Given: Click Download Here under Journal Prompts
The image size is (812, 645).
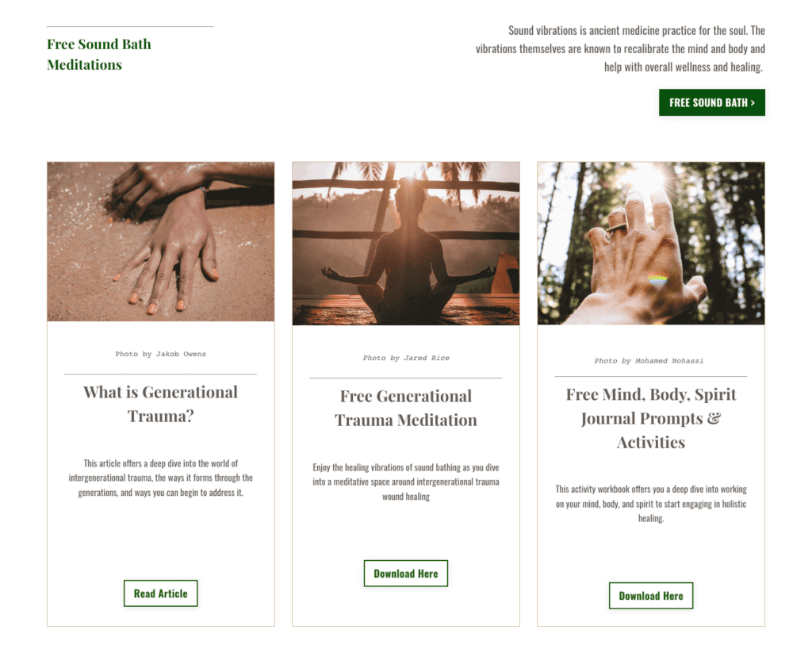Looking at the screenshot, I should [651, 596].
